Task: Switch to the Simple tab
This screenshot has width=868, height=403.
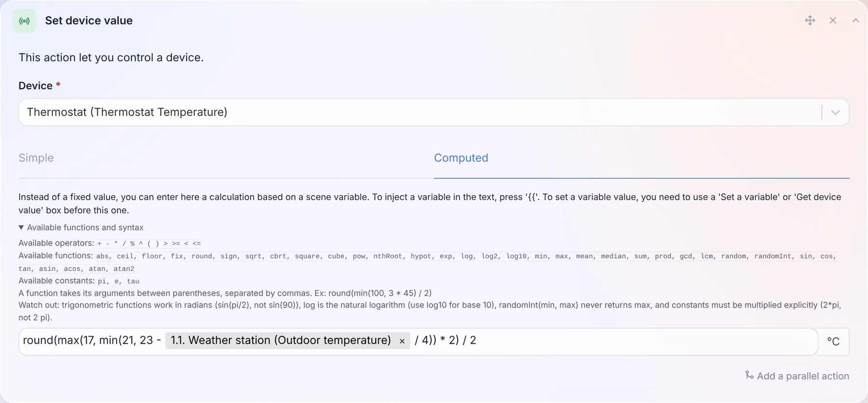Action: point(36,158)
